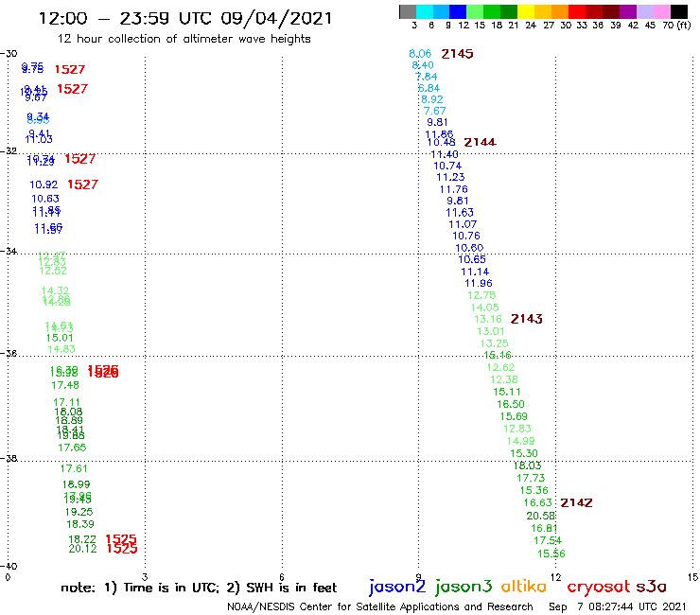Image resolution: width=700 pixels, height=615 pixels.
Task: Click subtitle '12 hour collection of altimeter wave heights'
Action: click(184, 40)
